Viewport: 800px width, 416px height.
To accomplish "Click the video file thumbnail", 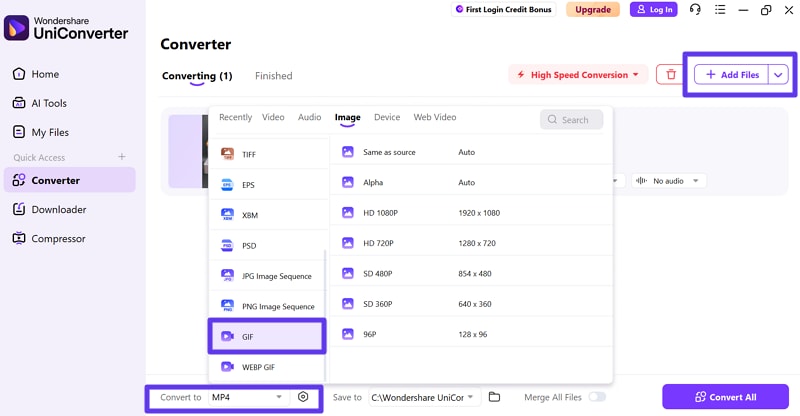I will [189, 151].
